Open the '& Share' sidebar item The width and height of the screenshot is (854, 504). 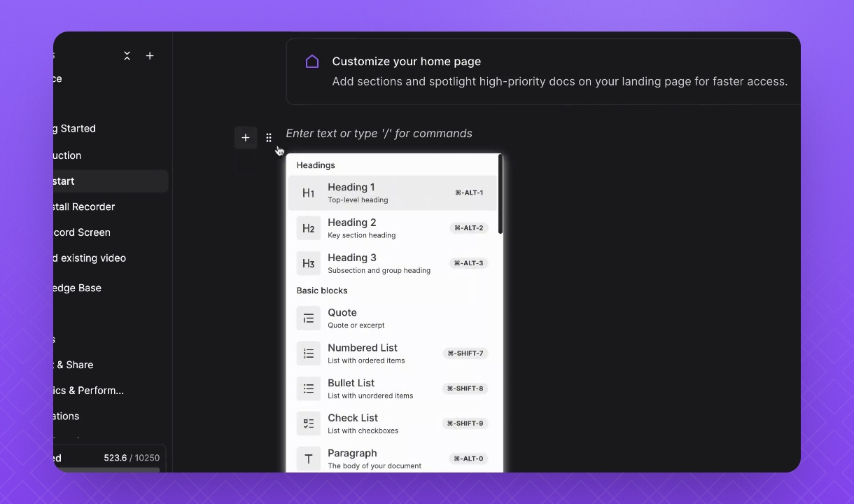click(x=73, y=365)
